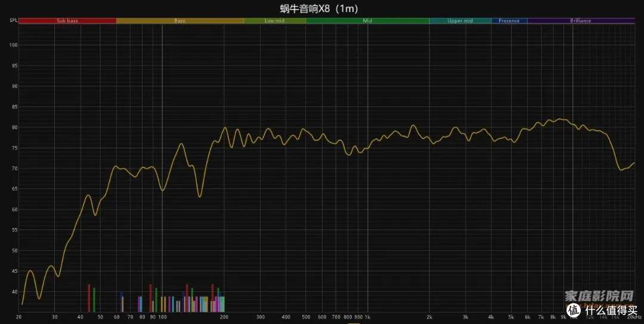Click the 3k frequency axis label
The width and height of the screenshot is (644, 324).
[466, 317]
